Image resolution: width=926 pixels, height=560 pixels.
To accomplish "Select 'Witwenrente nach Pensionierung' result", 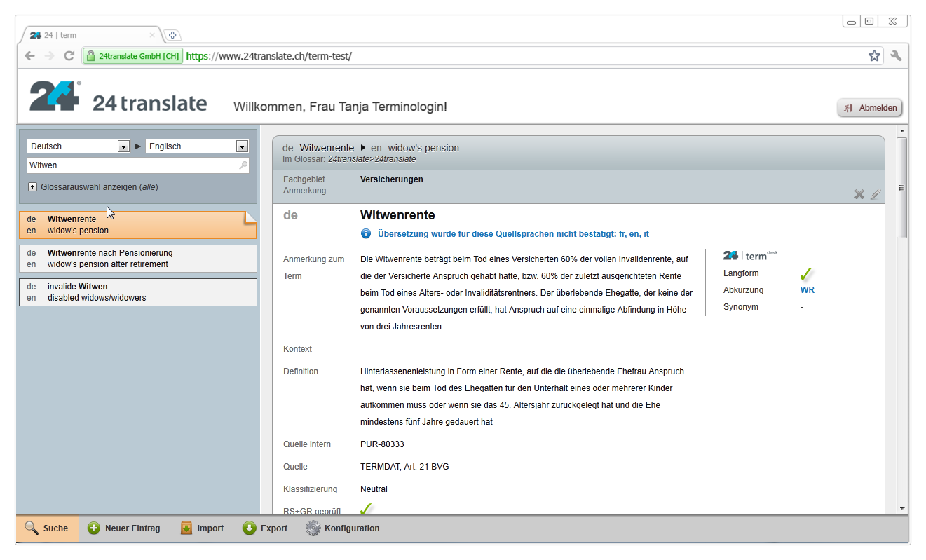I will pyautogui.click(x=138, y=259).
